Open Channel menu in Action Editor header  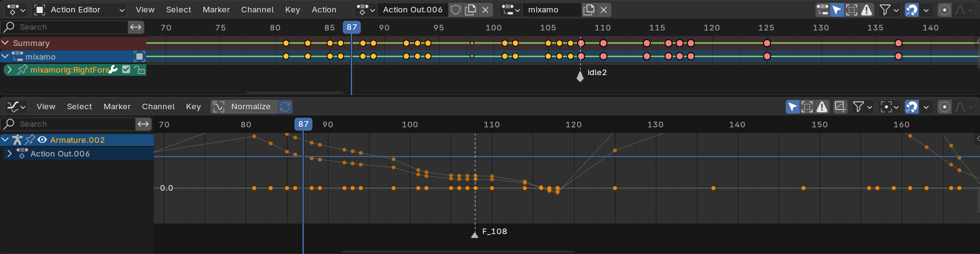[x=257, y=9]
